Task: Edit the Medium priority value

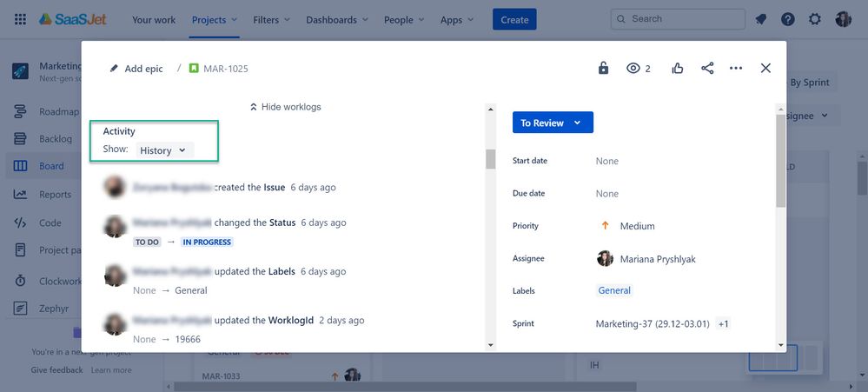Action: [x=627, y=226]
